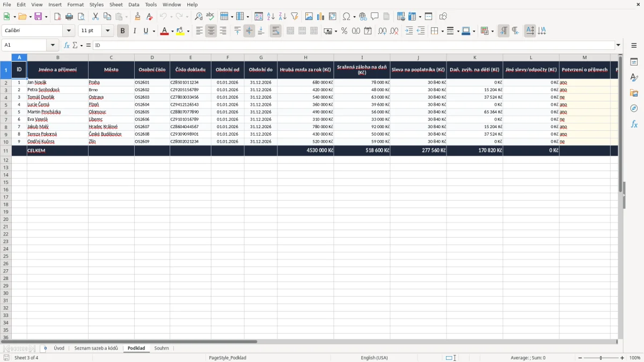This screenshot has height=362, width=644.
Task: Open sidebar Properties panel icon
Action: coord(634,62)
